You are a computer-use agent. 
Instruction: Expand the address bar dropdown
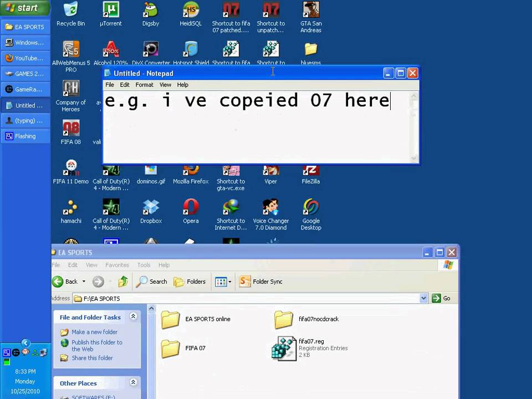(x=423, y=298)
